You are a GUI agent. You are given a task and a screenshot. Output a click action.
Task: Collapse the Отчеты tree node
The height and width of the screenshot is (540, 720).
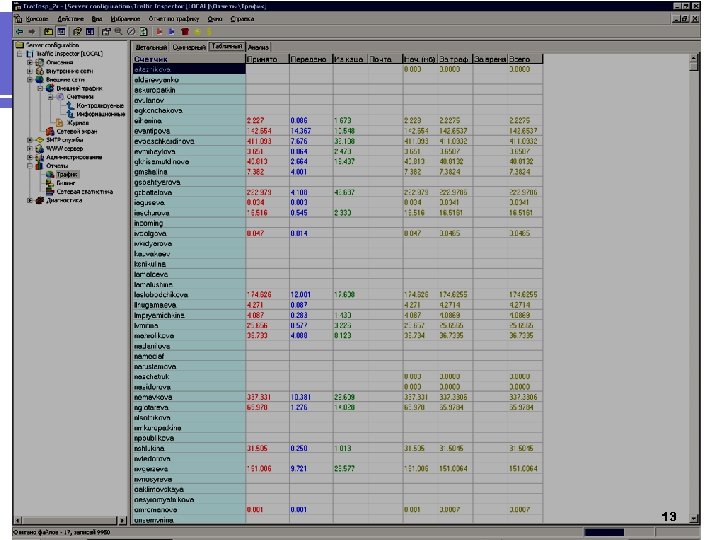[30, 166]
